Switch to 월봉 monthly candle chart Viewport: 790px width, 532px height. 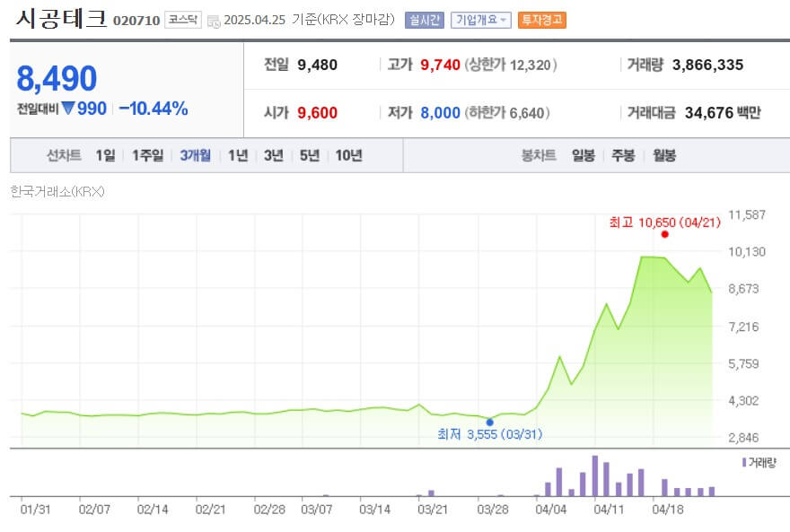(664, 155)
